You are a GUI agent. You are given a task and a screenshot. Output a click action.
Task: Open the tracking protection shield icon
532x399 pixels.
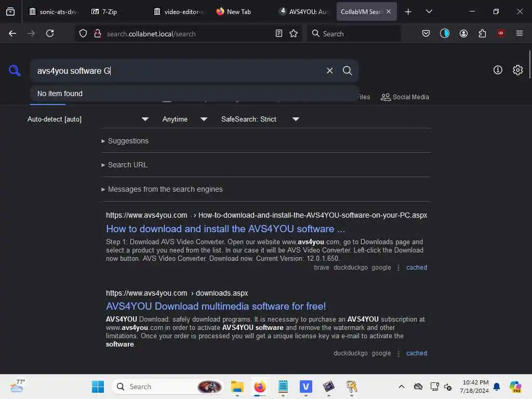83,33
